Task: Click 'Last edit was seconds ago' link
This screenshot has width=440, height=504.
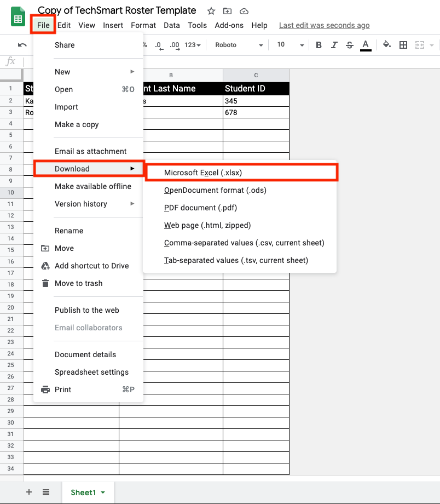Action: [x=325, y=25]
